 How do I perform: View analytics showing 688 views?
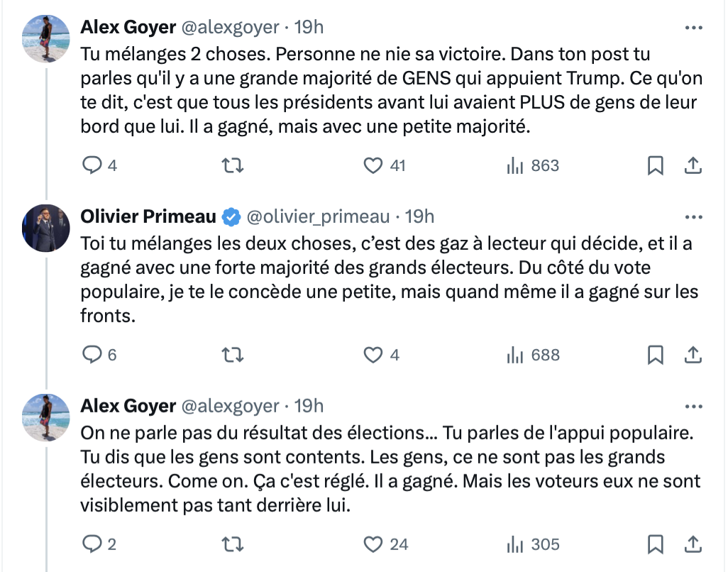533,355
